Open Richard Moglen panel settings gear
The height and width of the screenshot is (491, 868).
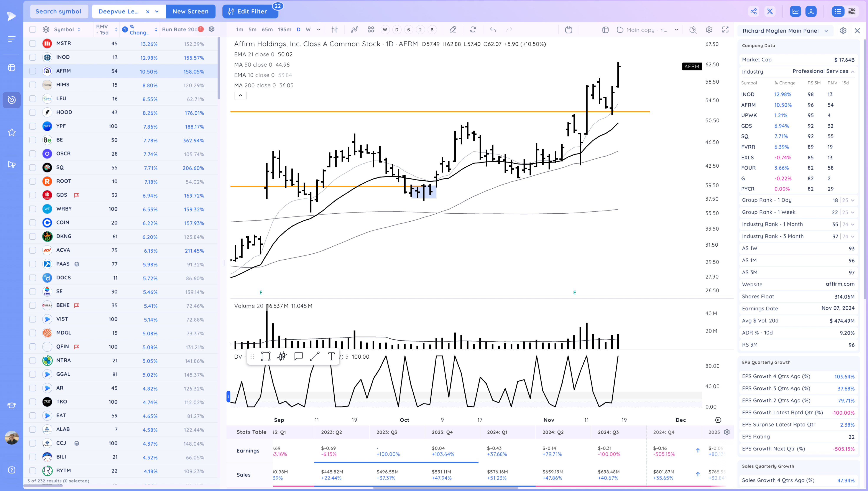(843, 31)
